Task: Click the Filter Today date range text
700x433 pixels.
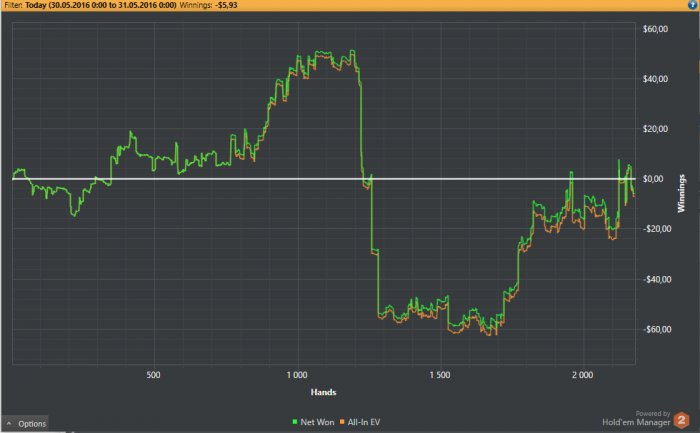Action: click(x=100, y=5)
